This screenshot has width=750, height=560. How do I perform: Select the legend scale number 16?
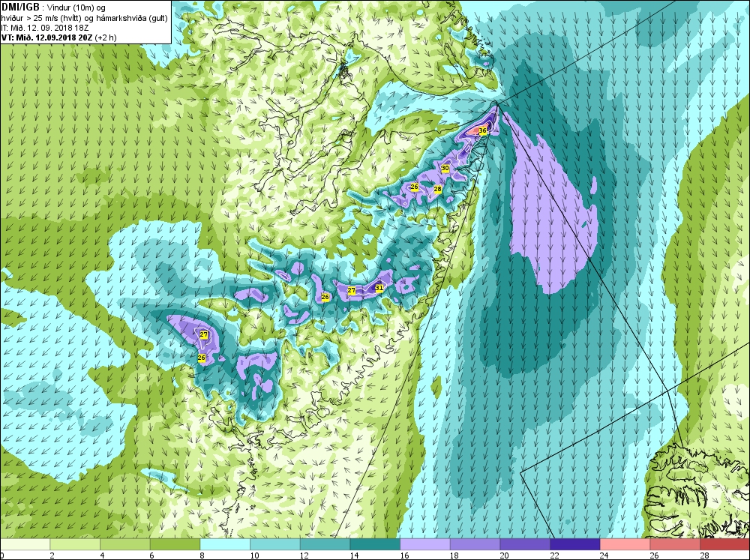(x=404, y=556)
